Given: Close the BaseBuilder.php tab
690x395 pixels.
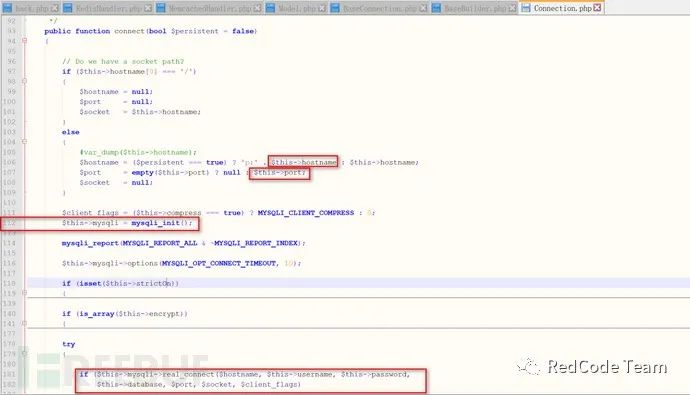Looking at the screenshot, I should [513, 8].
